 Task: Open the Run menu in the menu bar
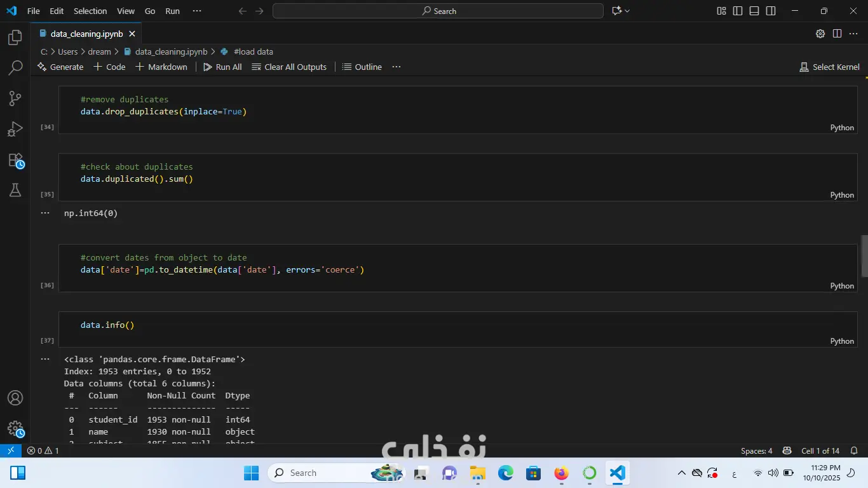(x=172, y=11)
